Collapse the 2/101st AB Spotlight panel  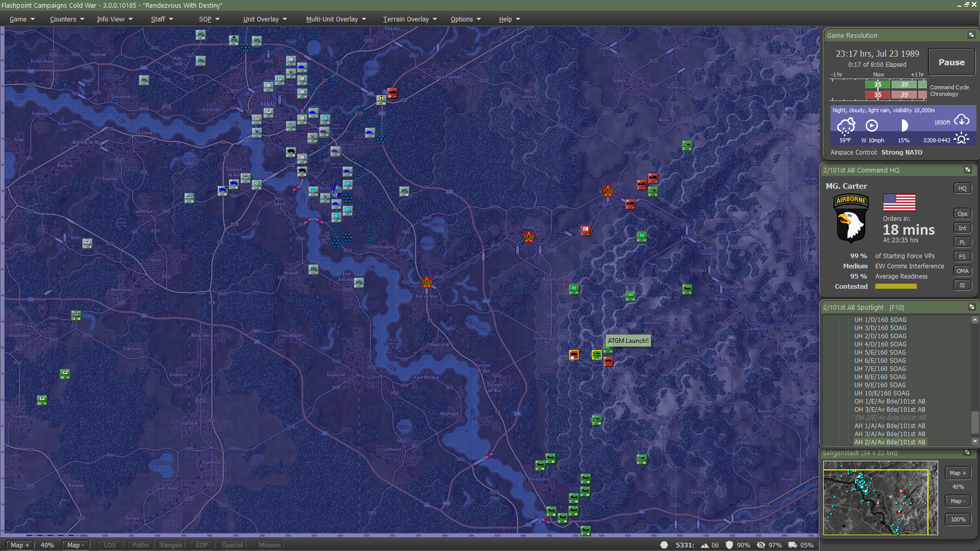click(x=971, y=307)
